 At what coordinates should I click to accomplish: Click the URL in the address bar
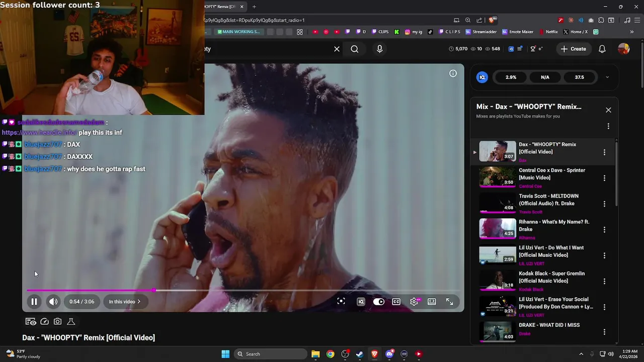click(255, 20)
